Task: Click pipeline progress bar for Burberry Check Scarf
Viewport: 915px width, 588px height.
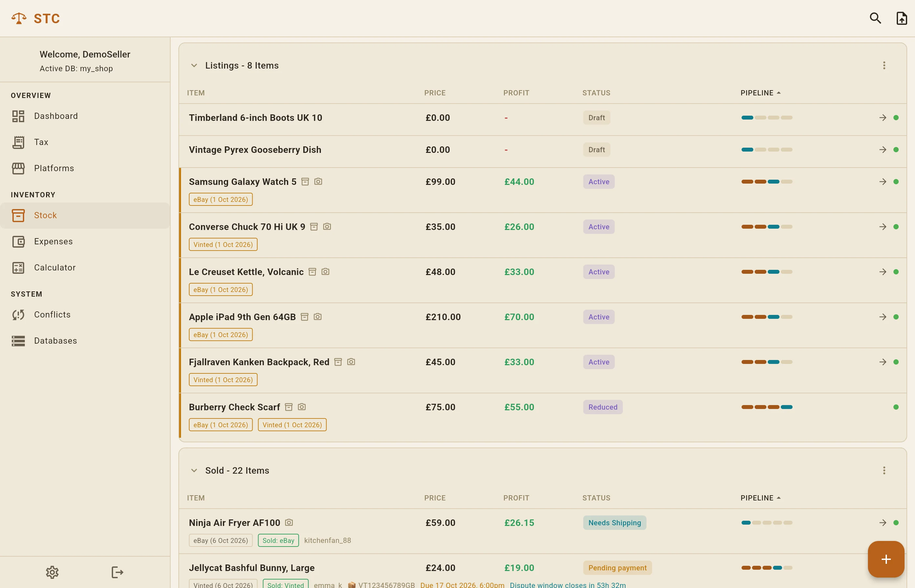Action: tap(767, 407)
